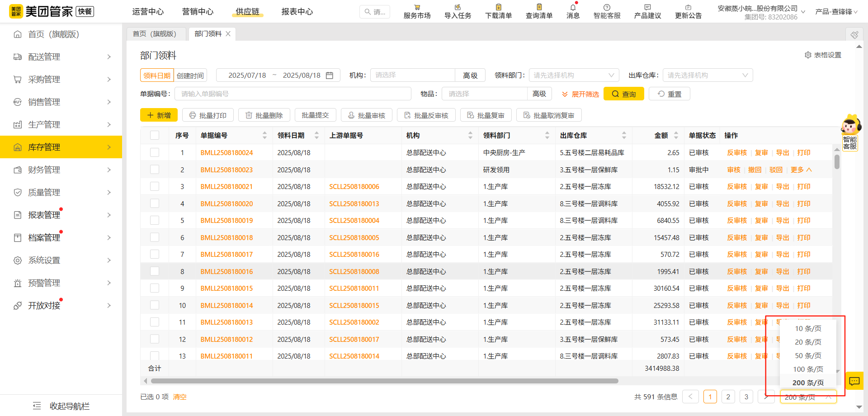Viewport: 868px width, 416px height.
Task: Select 100 条/页 from page size menu
Action: pos(808,369)
